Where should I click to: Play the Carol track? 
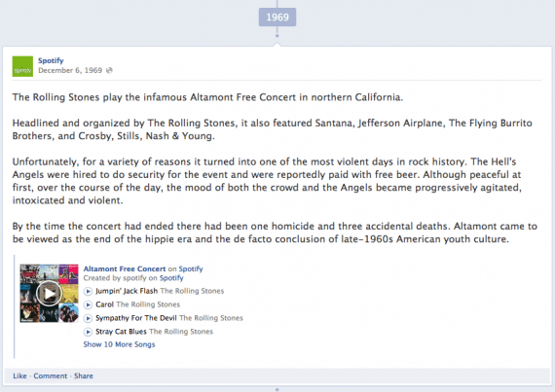coord(88,304)
